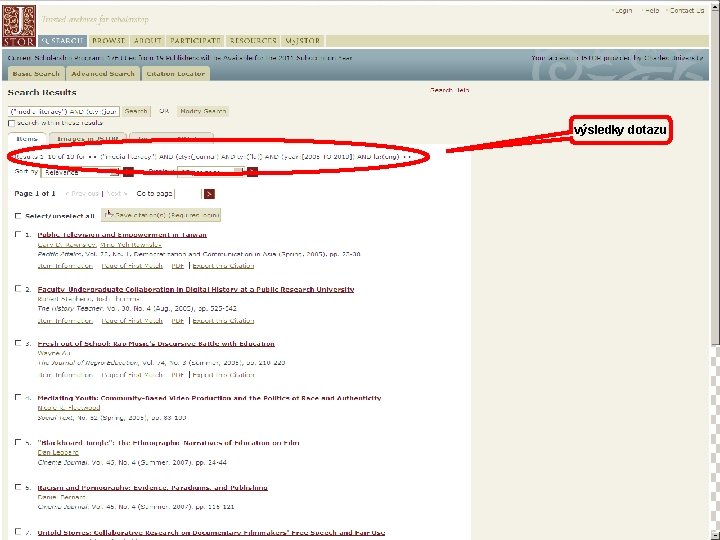Open the PDF link under result 1
This screenshot has height=540, width=720.
tap(178, 266)
